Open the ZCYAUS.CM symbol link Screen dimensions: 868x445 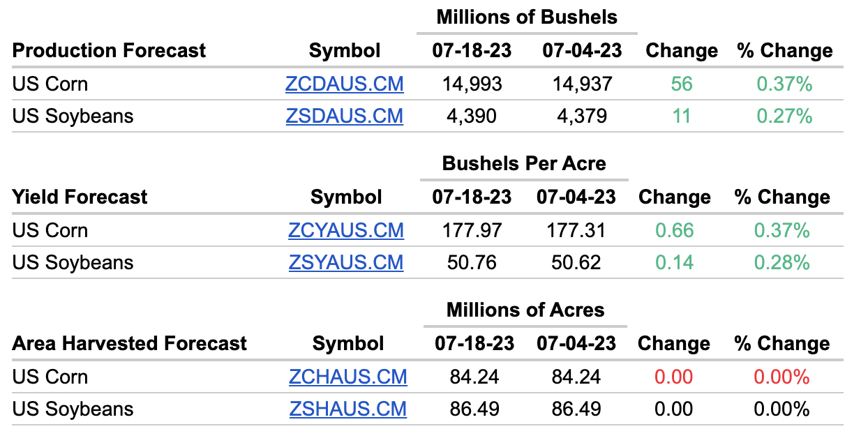click(346, 231)
